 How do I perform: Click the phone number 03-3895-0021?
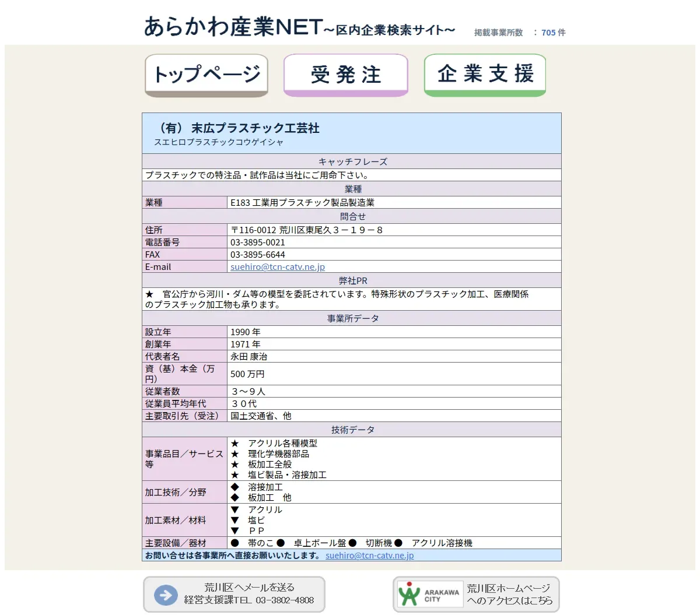pyautogui.click(x=258, y=243)
